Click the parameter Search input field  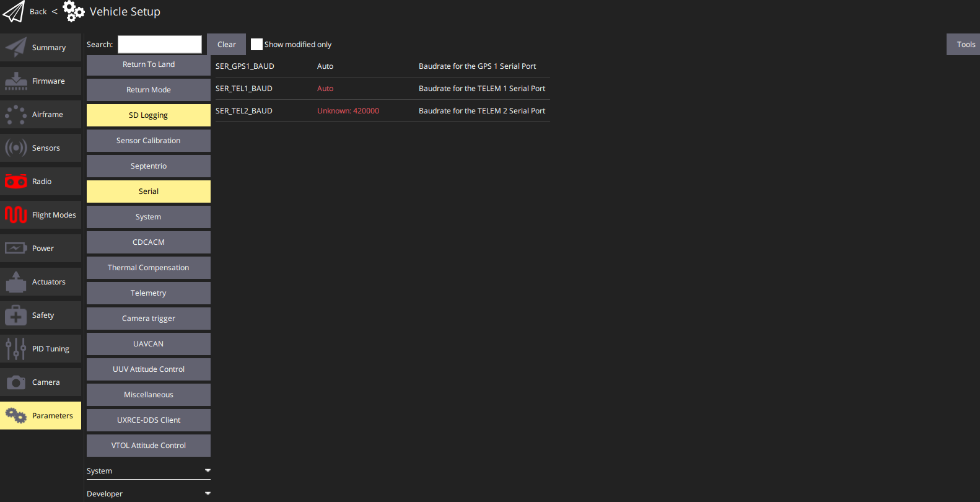(160, 45)
